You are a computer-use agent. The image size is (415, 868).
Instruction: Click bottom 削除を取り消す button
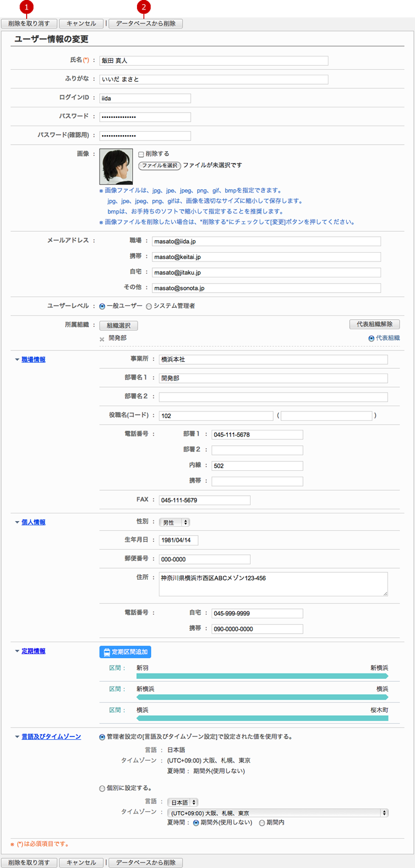[x=29, y=863]
